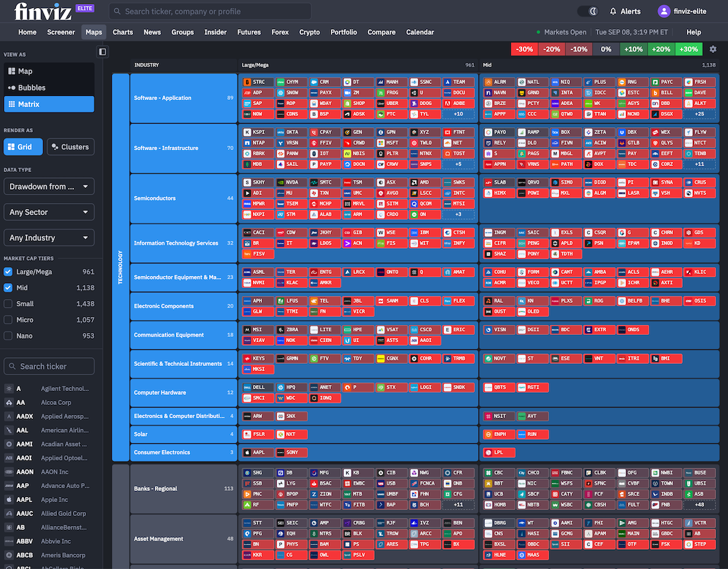The width and height of the screenshot is (728, 569).
Task: Go to the Futures tab
Action: pyautogui.click(x=249, y=32)
